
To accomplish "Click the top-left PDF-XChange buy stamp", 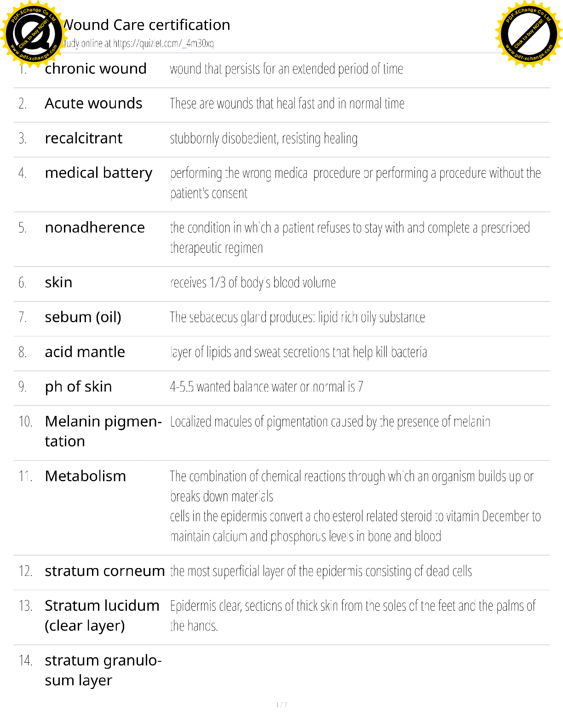I will [32, 34].
